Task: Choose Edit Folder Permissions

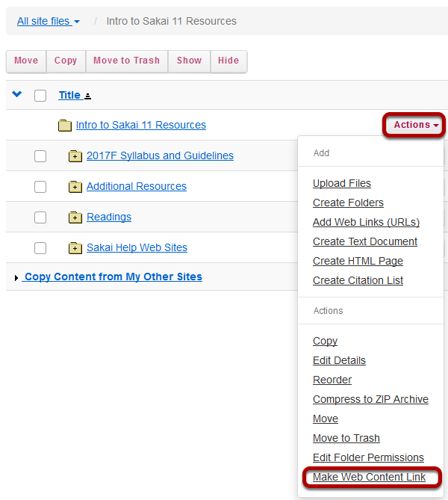Action: point(368,457)
